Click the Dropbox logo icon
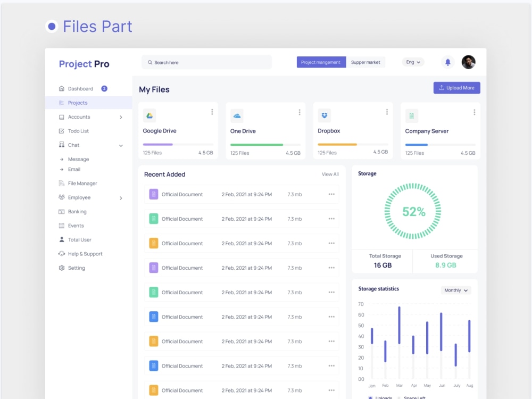 click(325, 115)
